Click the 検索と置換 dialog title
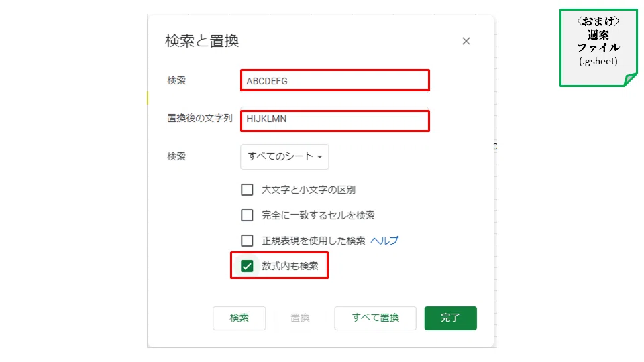Viewport: 644px width, 362px height. click(202, 41)
